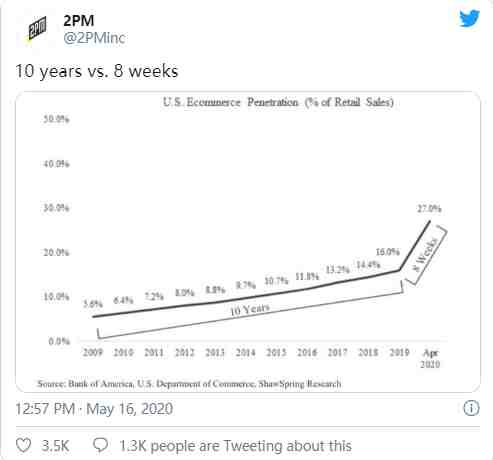
Task: View 1.3K people Tweeting about this
Action: click(x=235, y=446)
